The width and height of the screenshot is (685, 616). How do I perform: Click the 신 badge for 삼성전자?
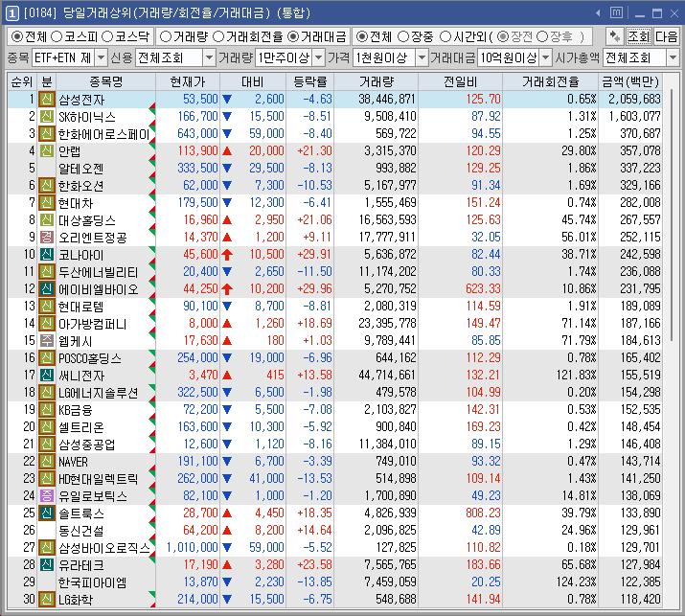coord(46,100)
